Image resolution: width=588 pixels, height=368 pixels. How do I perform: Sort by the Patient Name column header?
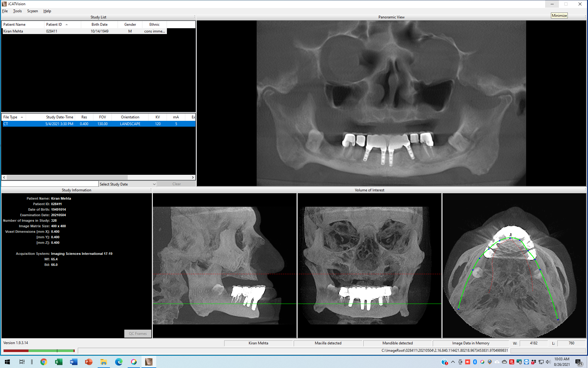[x=23, y=25]
